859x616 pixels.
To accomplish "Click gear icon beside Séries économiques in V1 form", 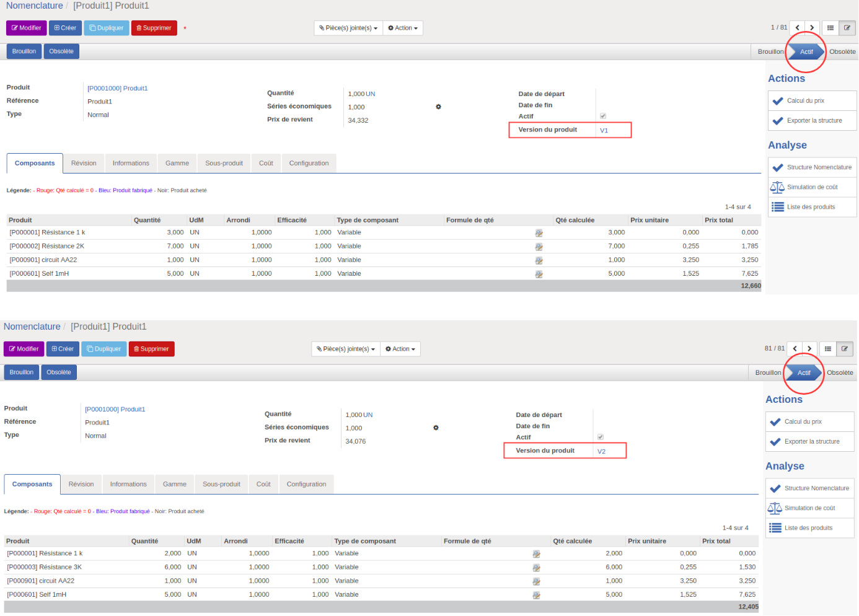I will pyautogui.click(x=438, y=107).
